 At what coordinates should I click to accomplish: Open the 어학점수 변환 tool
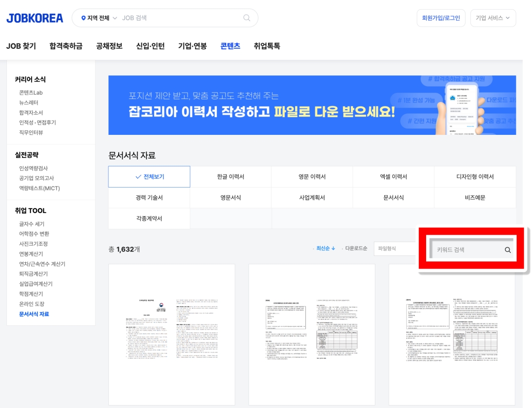point(34,234)
